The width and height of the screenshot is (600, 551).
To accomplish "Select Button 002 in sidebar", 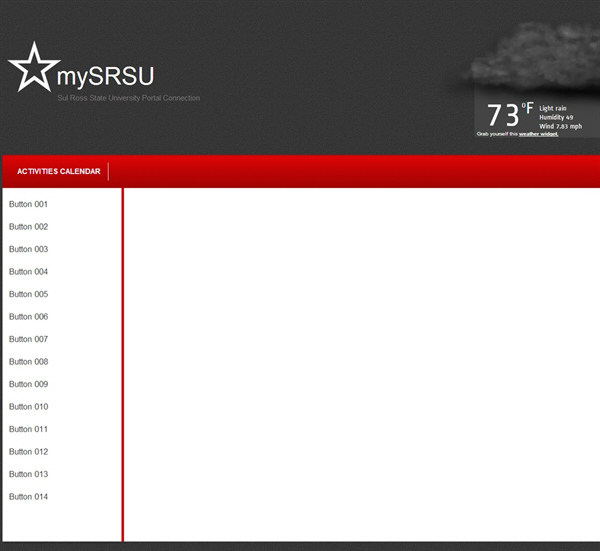I will (29, 227).
